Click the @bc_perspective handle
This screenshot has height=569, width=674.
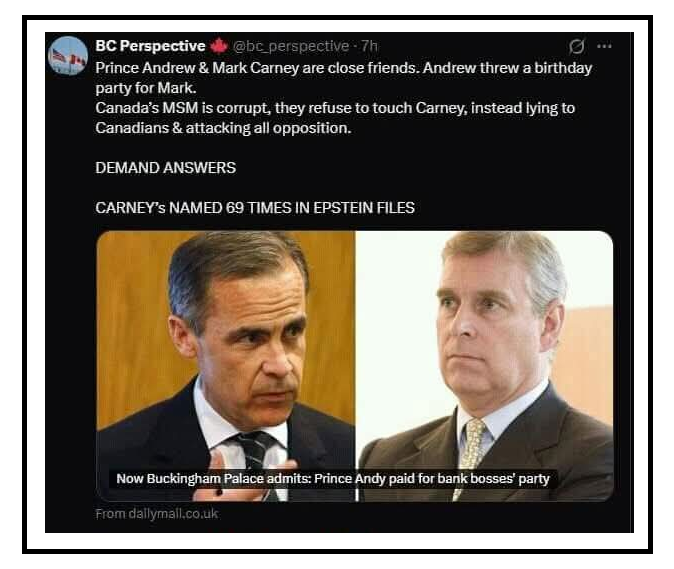[291, 46]
